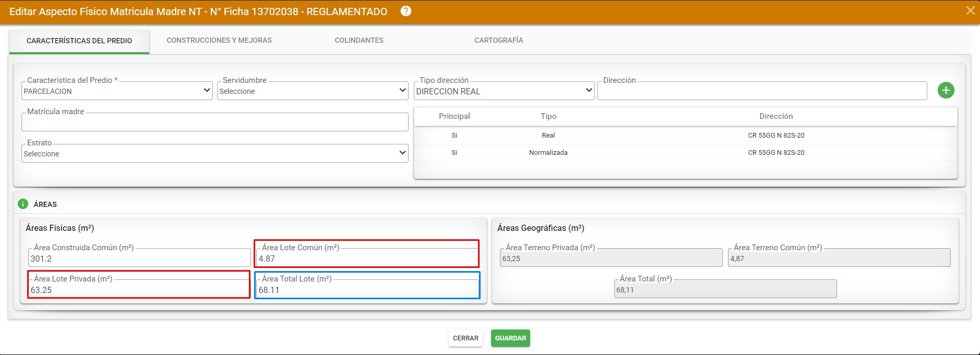The image size is (980, 355).
Task: Click the Cerrar button
Action: tap(465, 338)
